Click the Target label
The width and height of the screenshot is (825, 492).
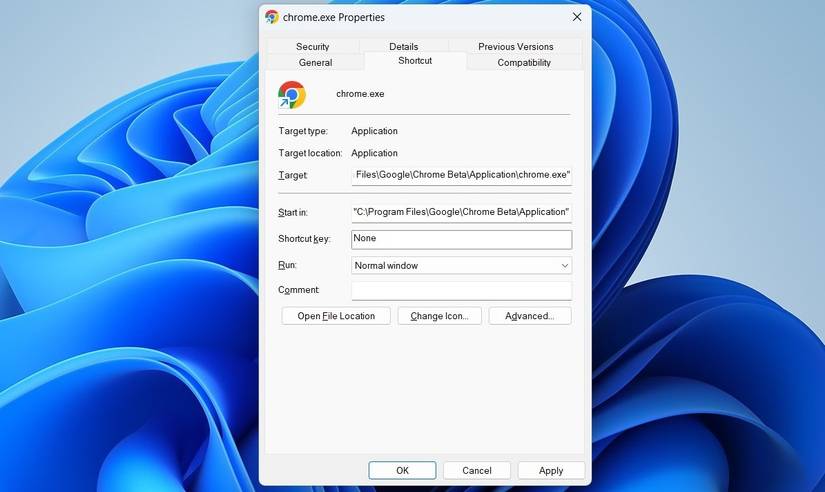[x=293, y=175]
